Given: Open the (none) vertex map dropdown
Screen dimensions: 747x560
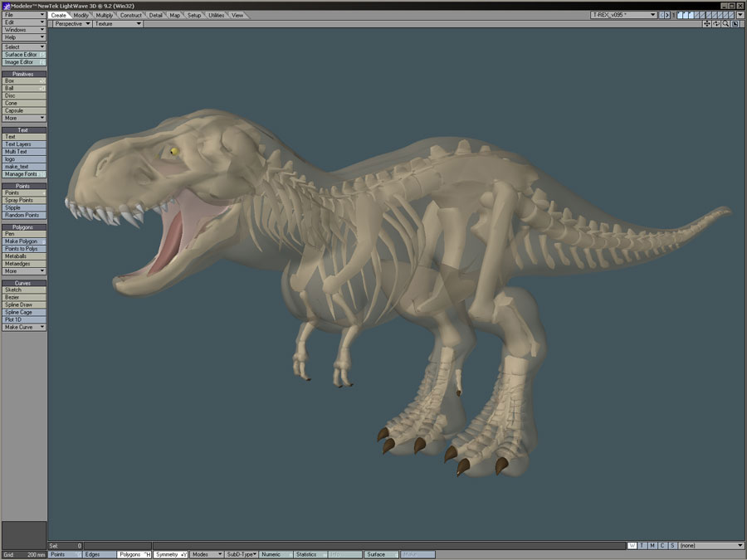Looking at the screenshot, I should (711, 546).
